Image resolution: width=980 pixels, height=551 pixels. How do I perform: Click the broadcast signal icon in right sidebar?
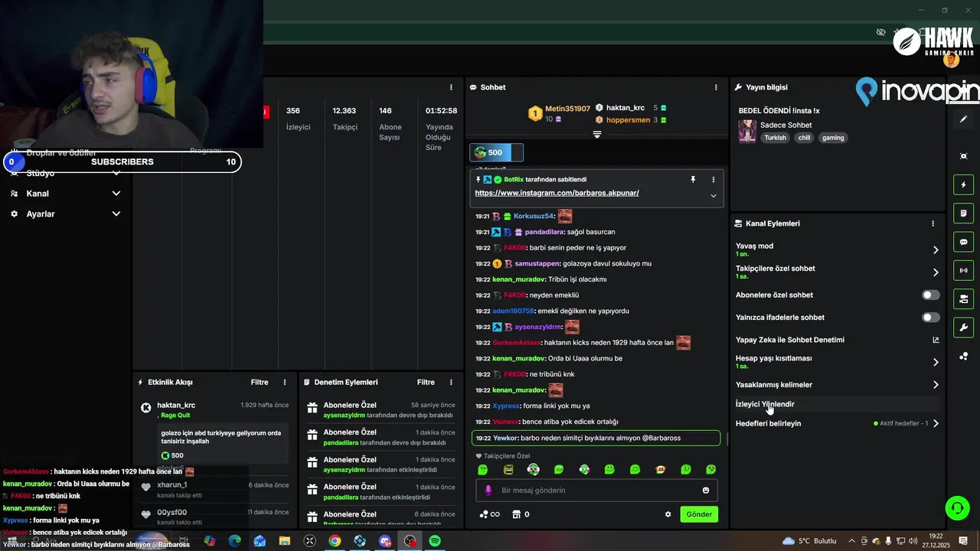pos(963,270)
